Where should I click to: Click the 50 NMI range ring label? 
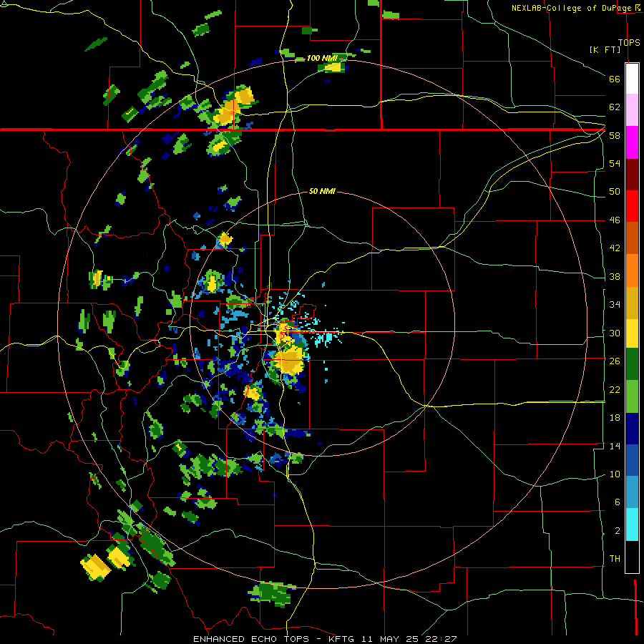[322, 191]
